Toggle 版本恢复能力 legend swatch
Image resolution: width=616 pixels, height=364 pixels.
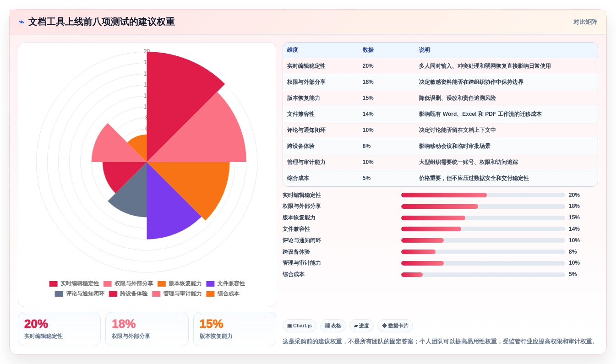[x=162, y=284]
